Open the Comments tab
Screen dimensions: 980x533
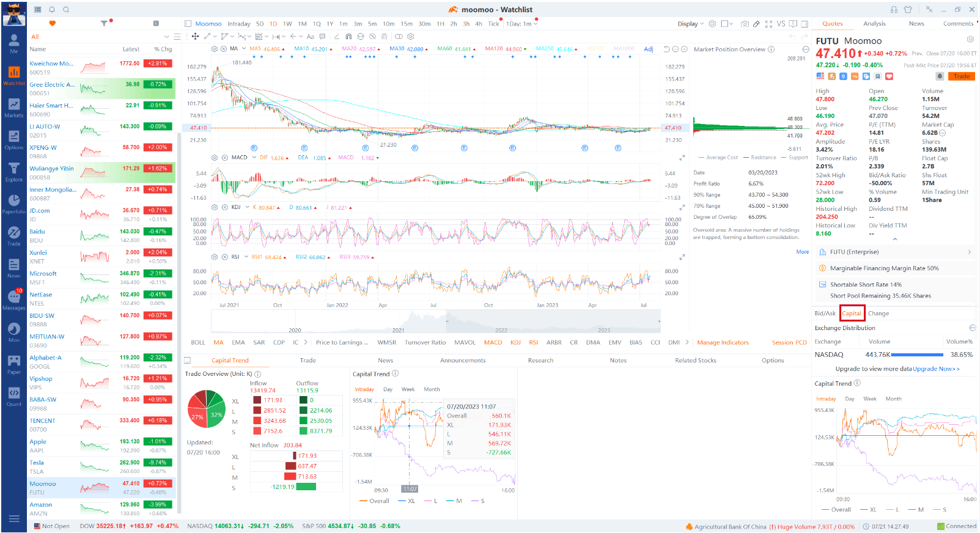click(958, 24)
